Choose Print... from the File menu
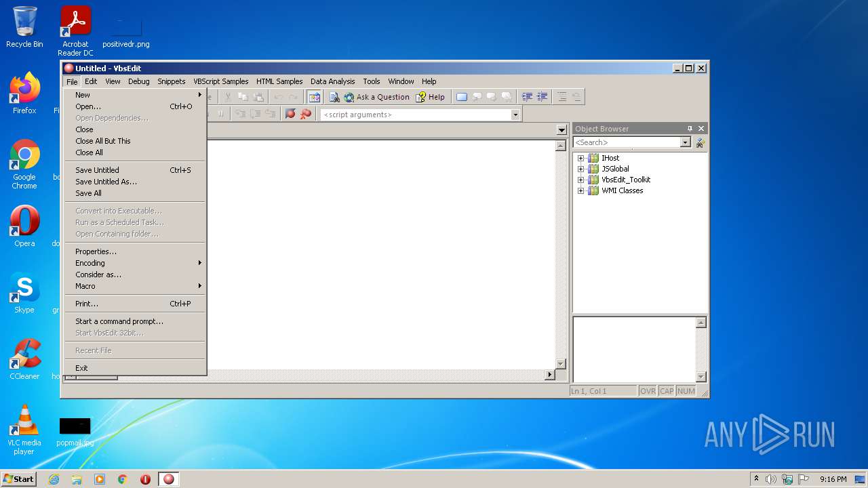The width and height of the screenshot is (868, 488). [135, 304]
